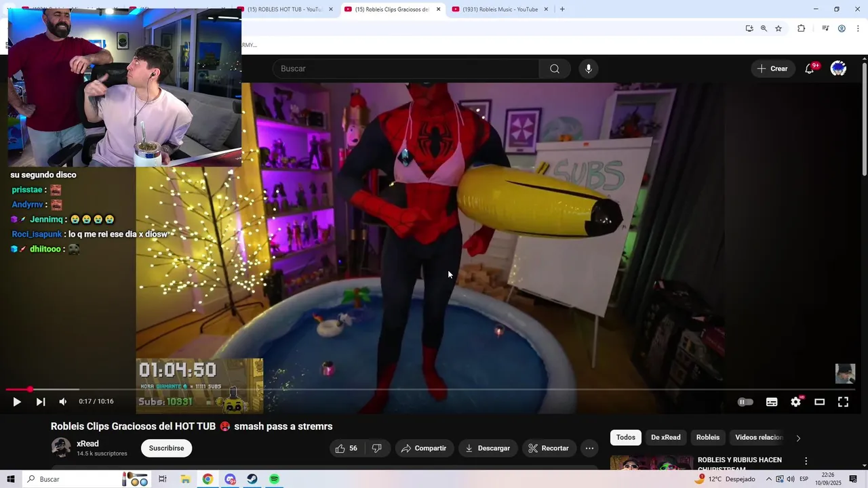868x488 pixels.
Task: Open xRead channel avatar
Action: 61,448
